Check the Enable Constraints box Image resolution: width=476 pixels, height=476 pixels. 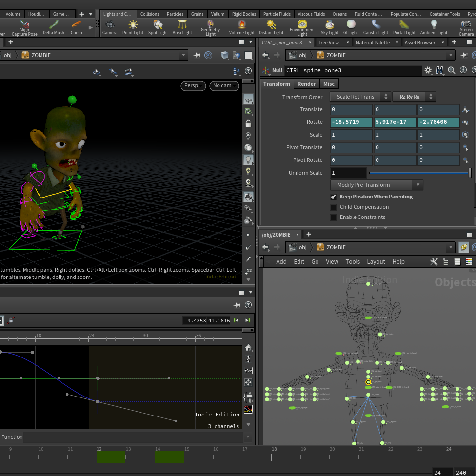(334, 218)
